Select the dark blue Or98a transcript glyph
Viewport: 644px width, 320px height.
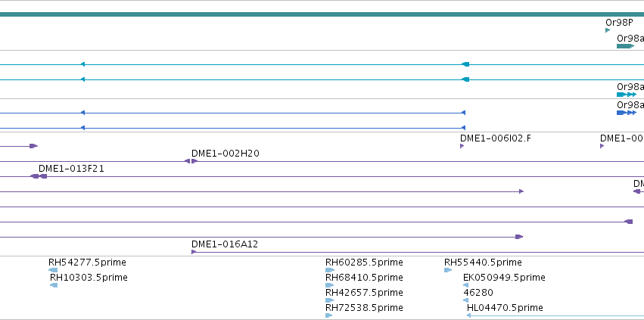point(627,113)
